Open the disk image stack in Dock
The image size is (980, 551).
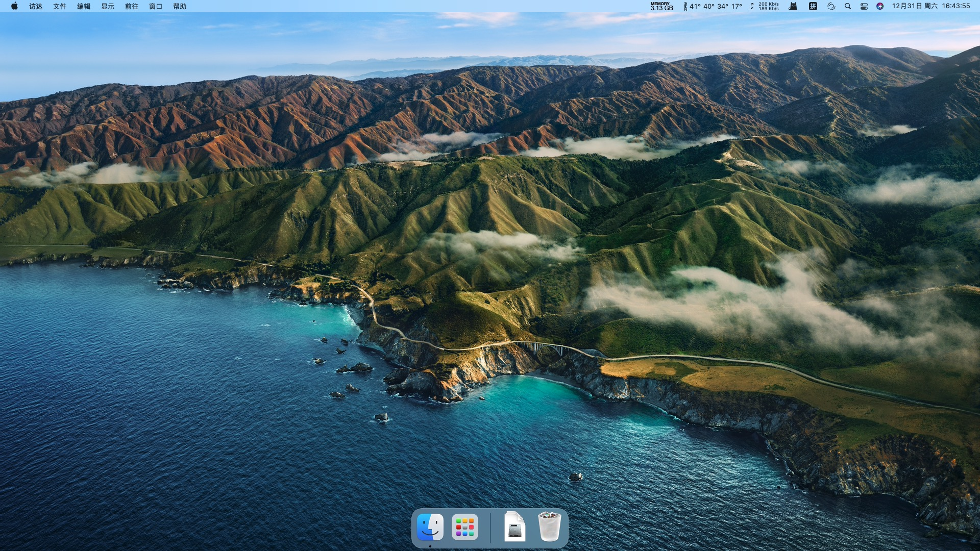(x=514, y=527)
